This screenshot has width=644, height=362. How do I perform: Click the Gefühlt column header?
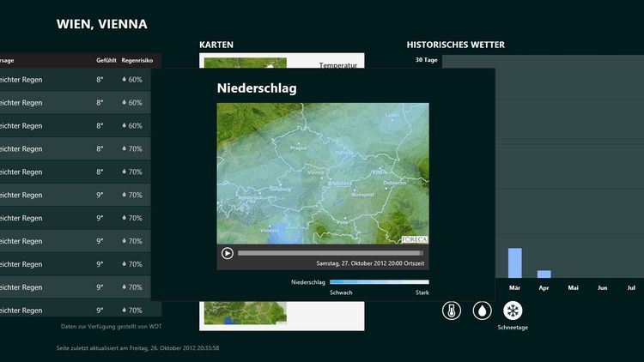pos(106,60)
